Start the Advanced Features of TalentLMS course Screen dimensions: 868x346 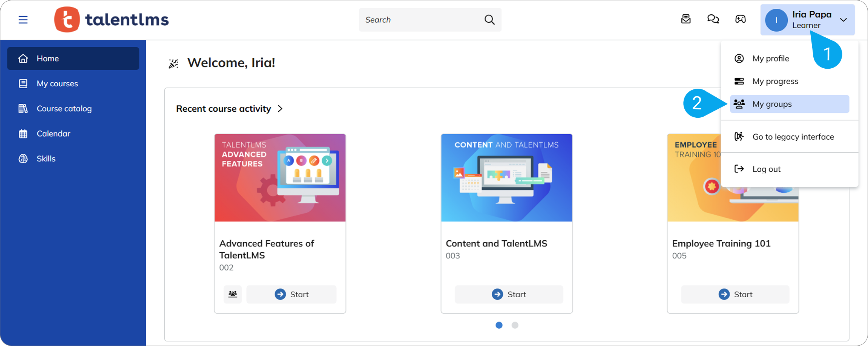[291, 294]
